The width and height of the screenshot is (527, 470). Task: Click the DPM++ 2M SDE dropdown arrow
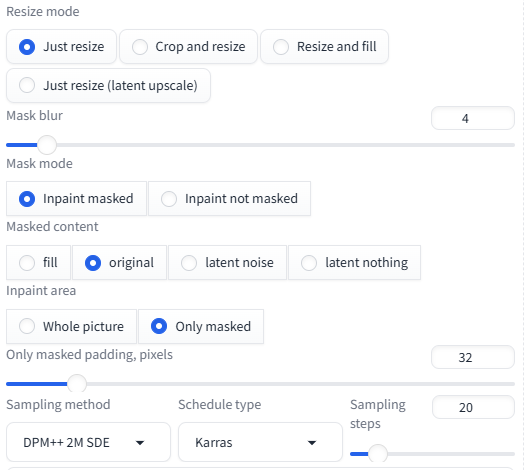(x=140, y=443)
